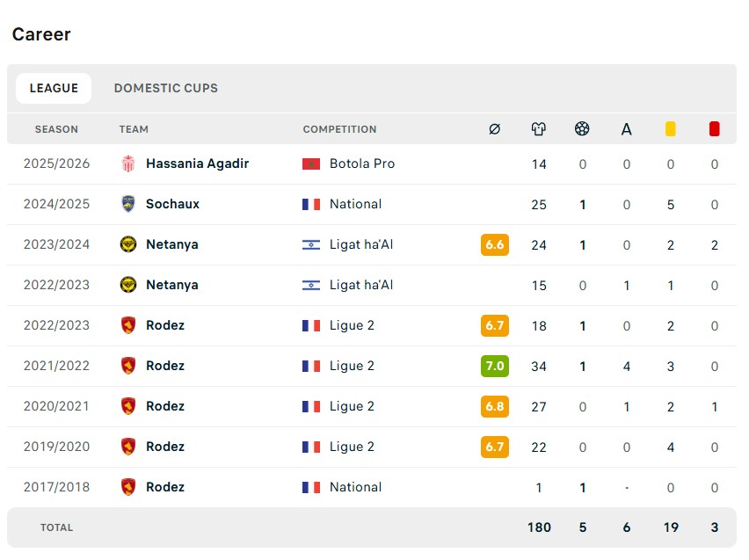Click the orange 6.6 rating badge
Image resolution: width=749 pixels, height=560 pixels.
click(x=494, y=244)
